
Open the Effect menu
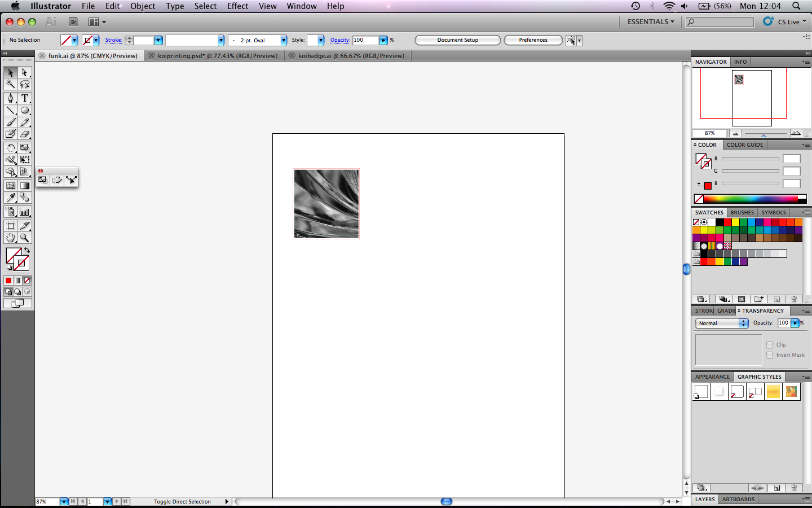[237, 6]
